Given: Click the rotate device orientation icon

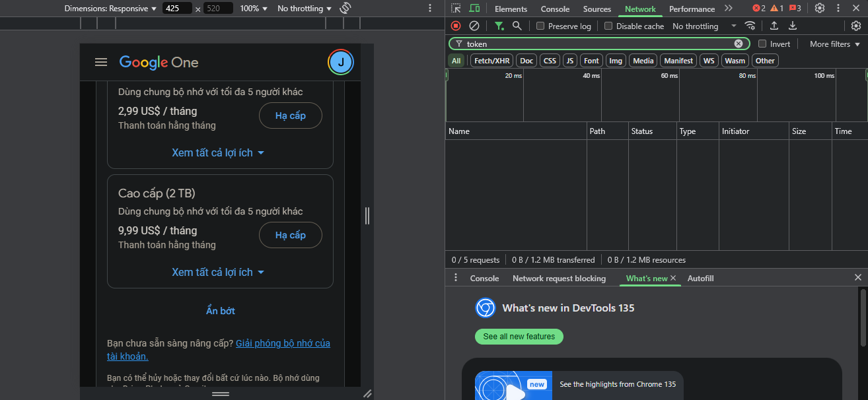Looking at the screenshot, I should (x=345, y=9).
